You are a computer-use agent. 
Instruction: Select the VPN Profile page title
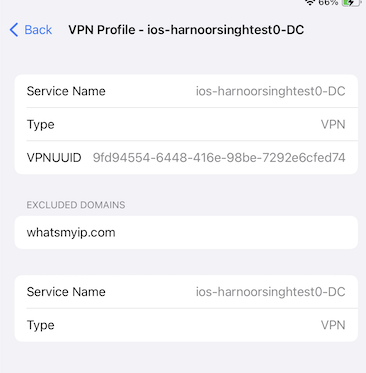pos(186,30)
